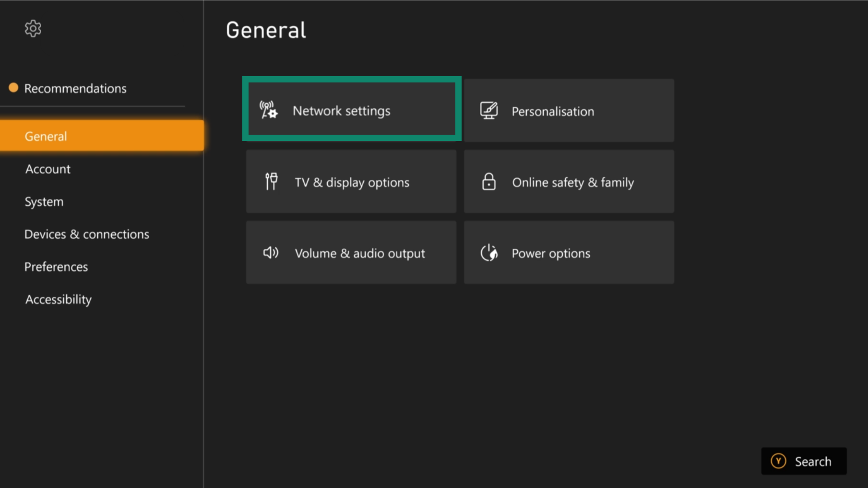Open Online safety & family tile

coord(569,181)
